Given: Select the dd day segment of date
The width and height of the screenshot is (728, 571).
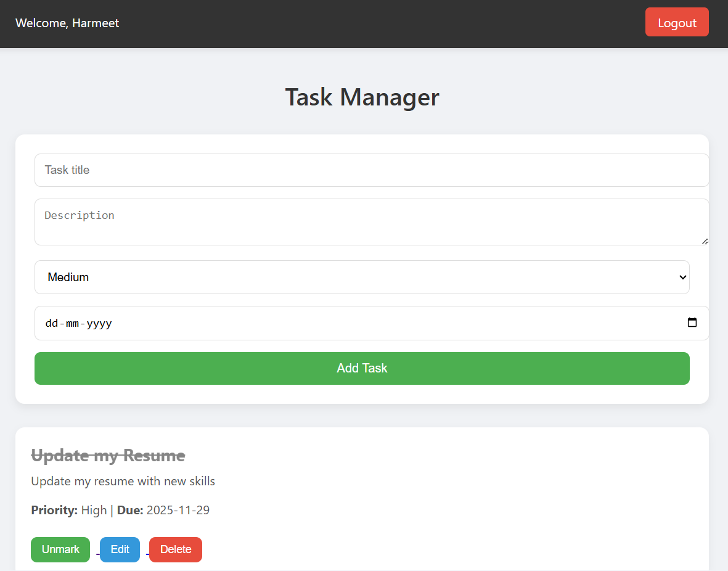Looking at the screenshot, I should tap(51, 323).
